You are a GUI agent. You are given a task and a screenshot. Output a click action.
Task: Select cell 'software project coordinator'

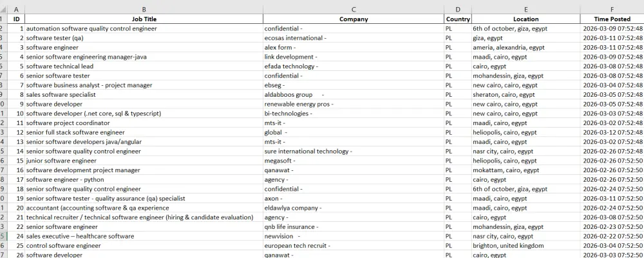tap(144, 123)
